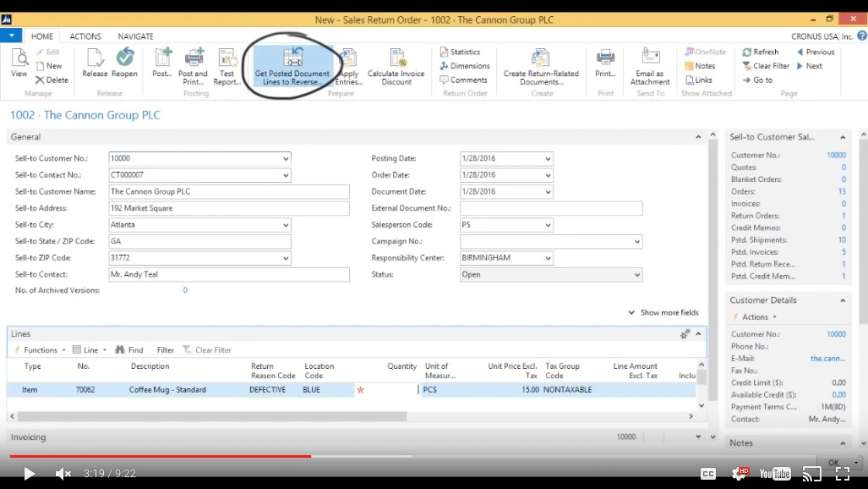Switch to the ACTIONS ribbon tab
Screen dimensions: 868x489
pyautogui.click(x=85, y=36)
